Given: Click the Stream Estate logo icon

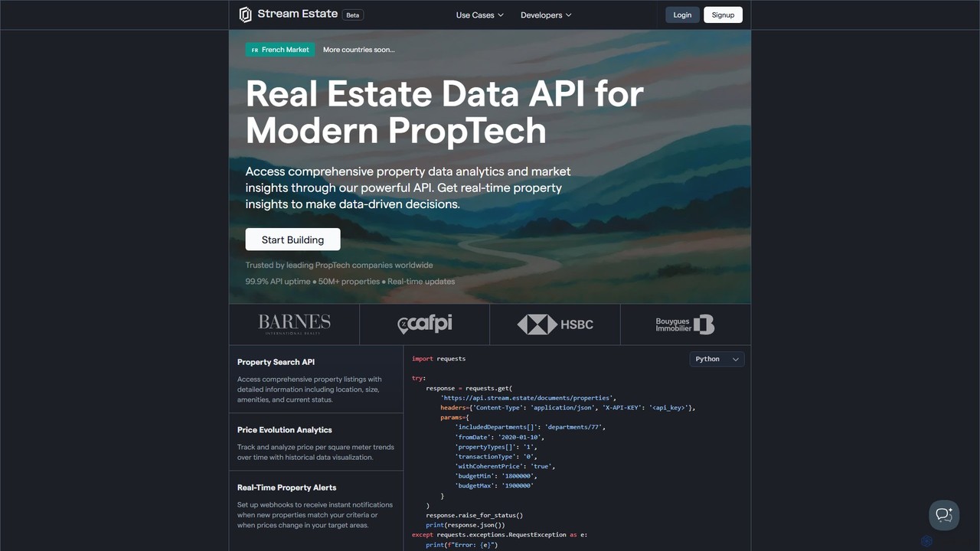Looking at the screenshot, I should (x=245, y=15).
